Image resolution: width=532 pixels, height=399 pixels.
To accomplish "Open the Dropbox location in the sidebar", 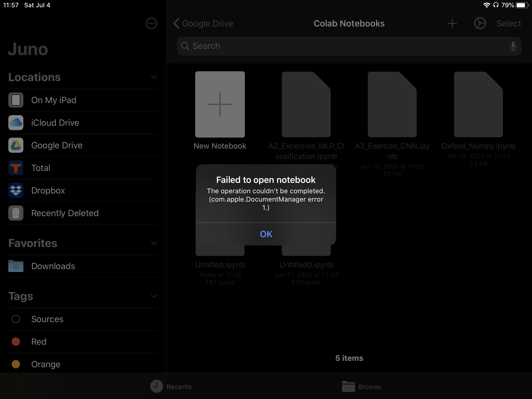I will point(48,190).
